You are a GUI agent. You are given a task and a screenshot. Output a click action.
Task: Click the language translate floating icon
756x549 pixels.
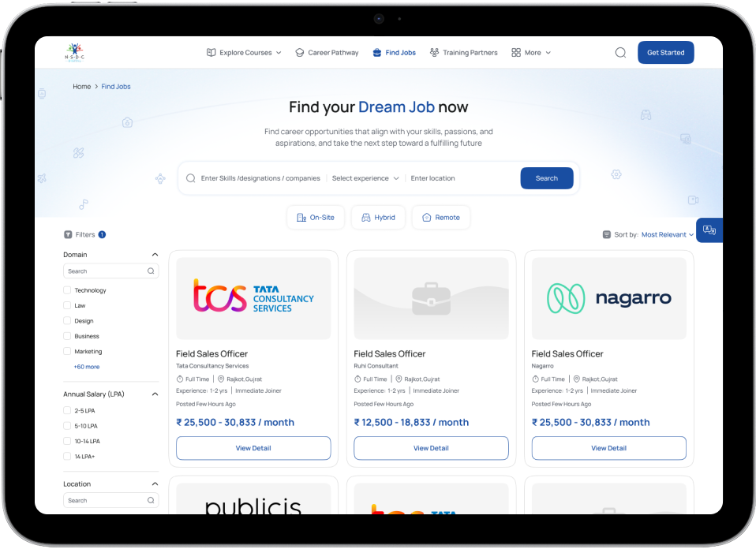(709, 230)
